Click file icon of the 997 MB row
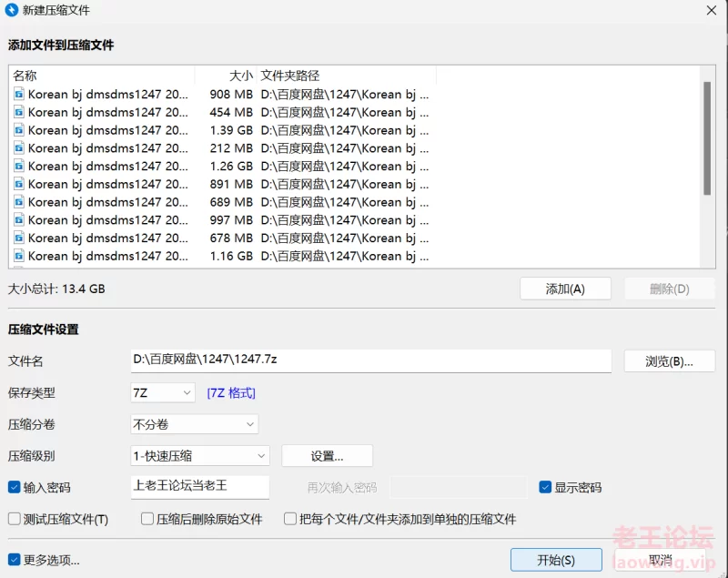728x578 pixels. point(18,220)
